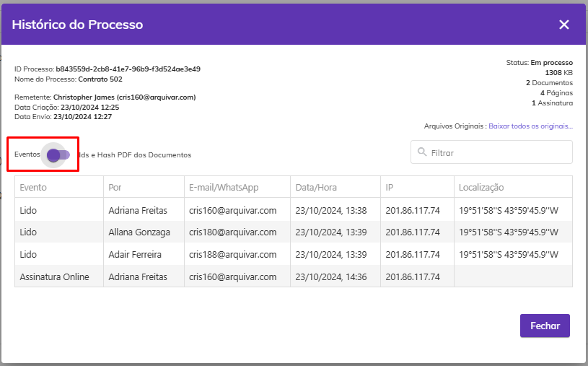The image size is (588, 366).
Task: Select the Evento column header
Action: (x=59, y=187)
